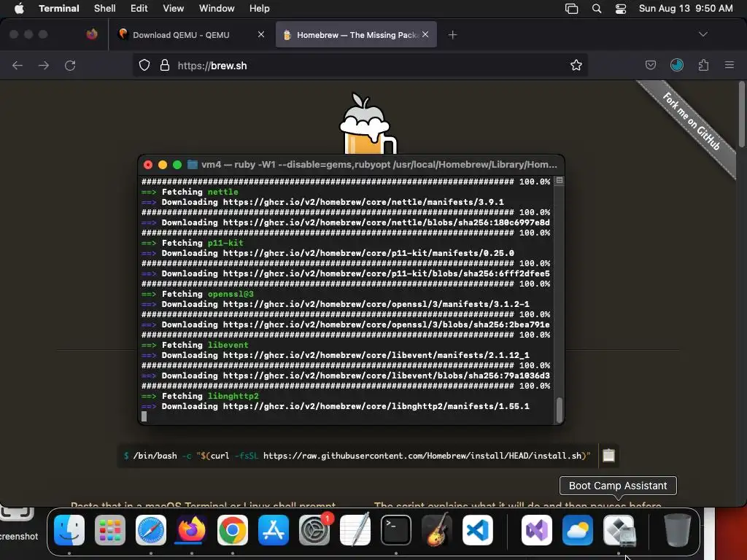Click the 'Fetching libnghttp2' line
747x560 pixels.
[x=200, y=396]
